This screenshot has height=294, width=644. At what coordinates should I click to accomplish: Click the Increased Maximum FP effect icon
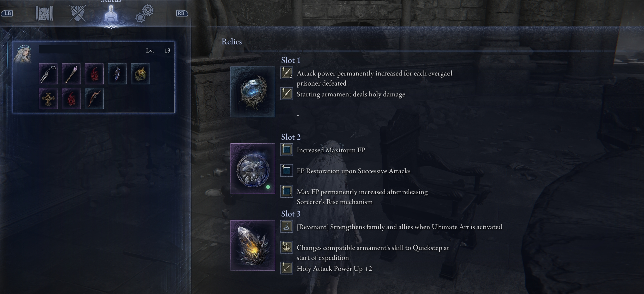(287, 150)
